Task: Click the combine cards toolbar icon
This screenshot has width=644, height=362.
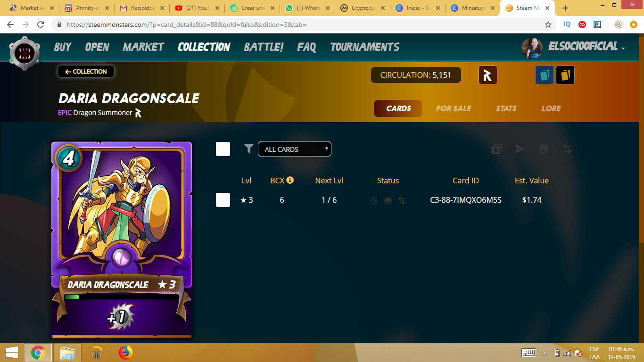Action: (496, 149)
